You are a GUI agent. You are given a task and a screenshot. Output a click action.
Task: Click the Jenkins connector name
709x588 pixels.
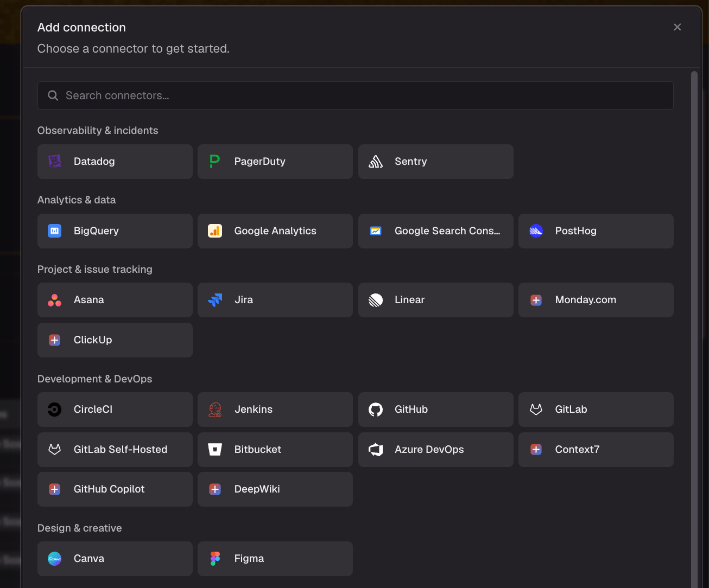click(x=254, y=410)
